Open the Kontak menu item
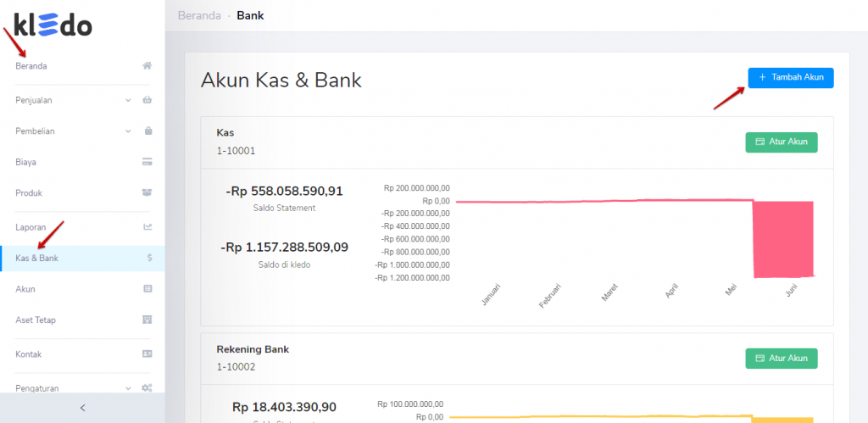This screenshot has height=423, width=868. click(x=28, y=353)
